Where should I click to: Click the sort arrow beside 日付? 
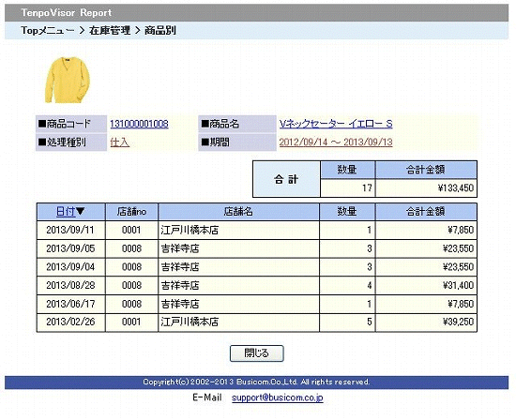tap(81, 211)
